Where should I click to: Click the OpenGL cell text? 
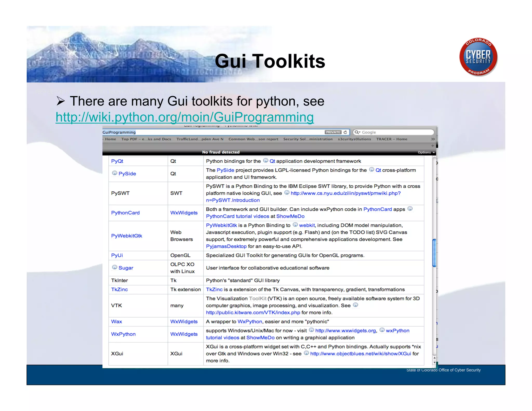tap(180, 255)
